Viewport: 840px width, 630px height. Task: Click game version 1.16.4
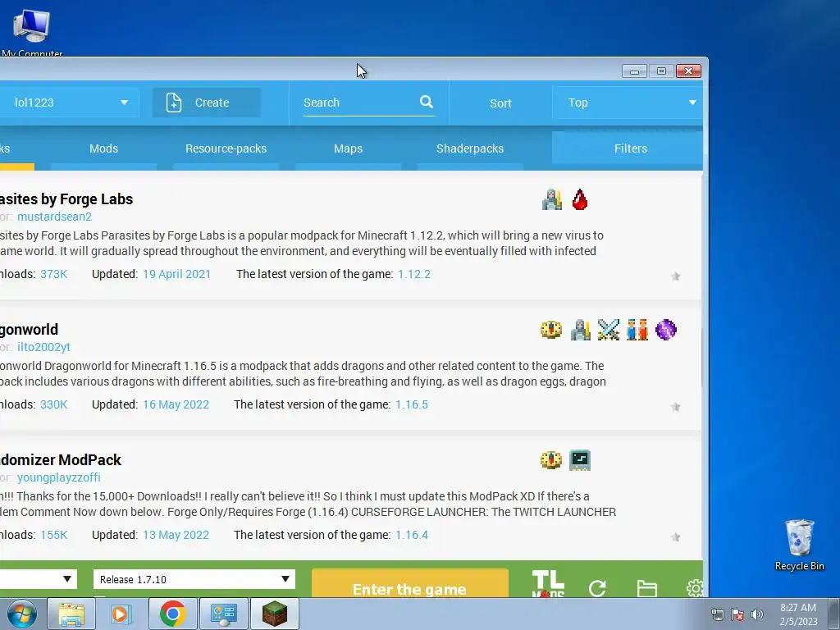(412, 535)
